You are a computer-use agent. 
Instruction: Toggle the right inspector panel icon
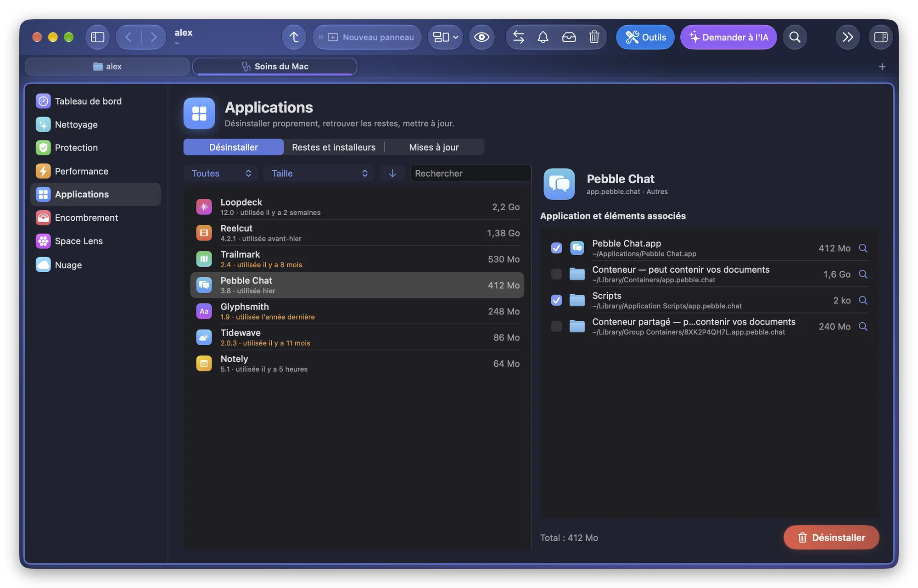880,37
